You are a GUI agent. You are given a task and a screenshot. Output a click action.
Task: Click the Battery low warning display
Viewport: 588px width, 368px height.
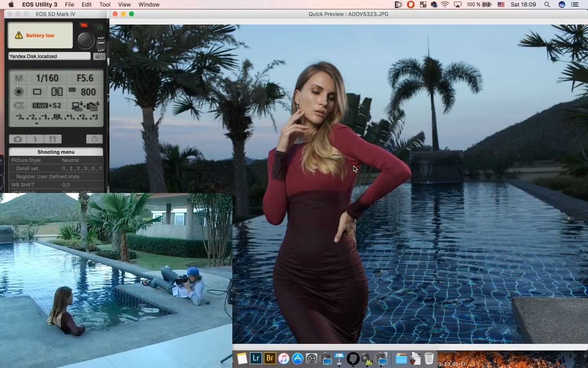click(40, 36)
